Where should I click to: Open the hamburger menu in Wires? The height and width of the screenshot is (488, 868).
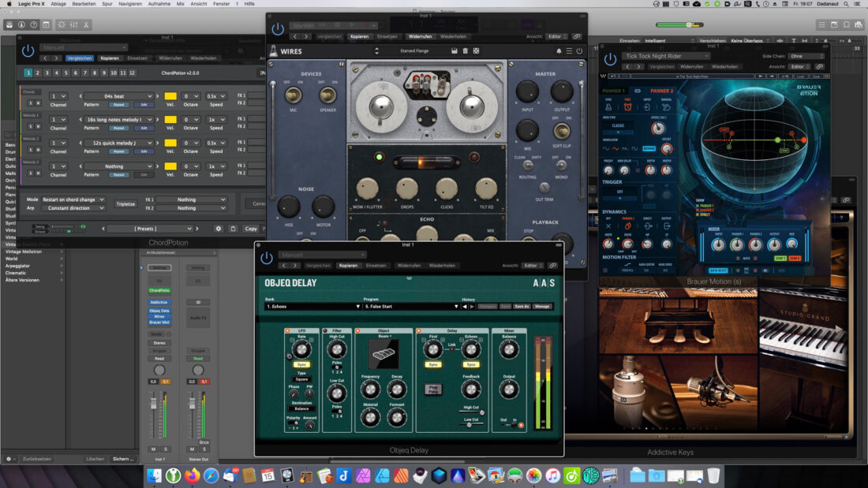pyautogui.click(x=569, y=51)
